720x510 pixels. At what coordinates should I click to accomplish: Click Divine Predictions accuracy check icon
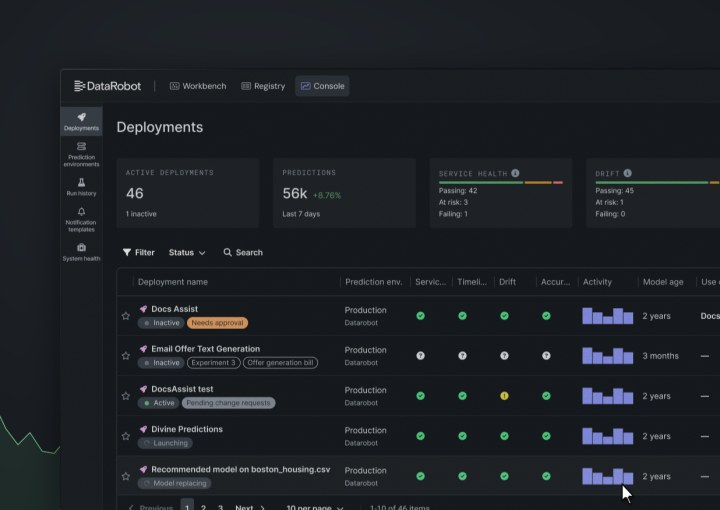pyautogui.click(x=546, y=436)
